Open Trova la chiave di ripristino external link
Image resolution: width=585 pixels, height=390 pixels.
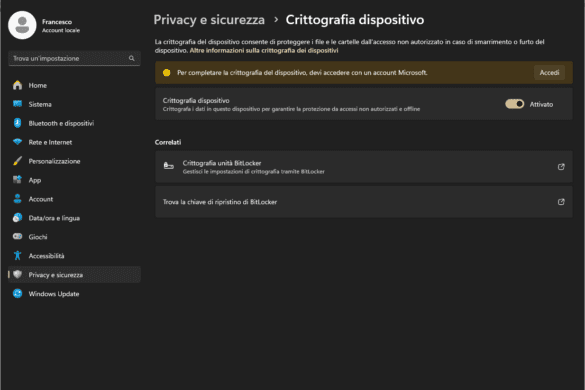click(x=561, y=202)
